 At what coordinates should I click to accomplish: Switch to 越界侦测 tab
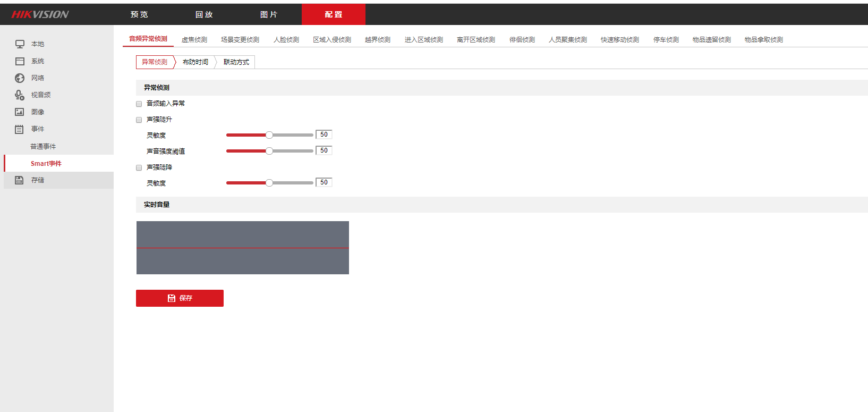(378, 40)
